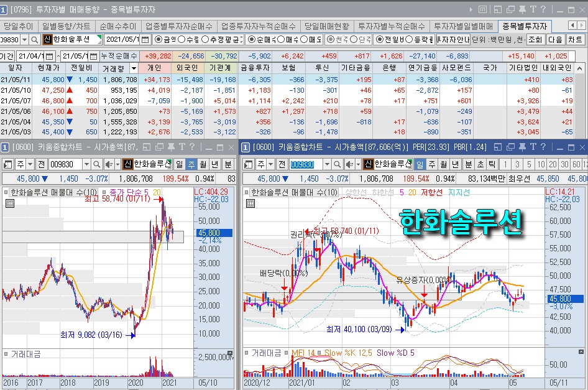The image size is (588, 390).
Task: Switch to 당일매매현황 tab
Action: pyautogui.click(x=326, y=26)
